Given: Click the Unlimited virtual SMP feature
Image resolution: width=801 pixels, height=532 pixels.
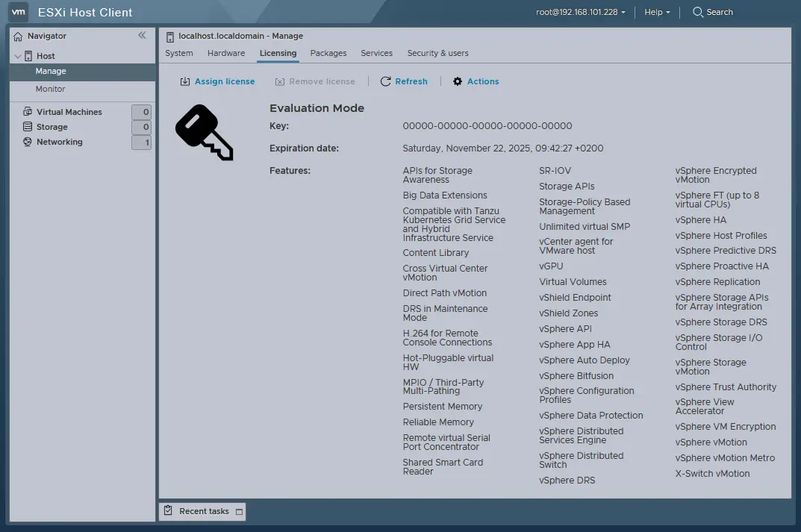Looking at the screenshot, I should click(x=585, y=226).
